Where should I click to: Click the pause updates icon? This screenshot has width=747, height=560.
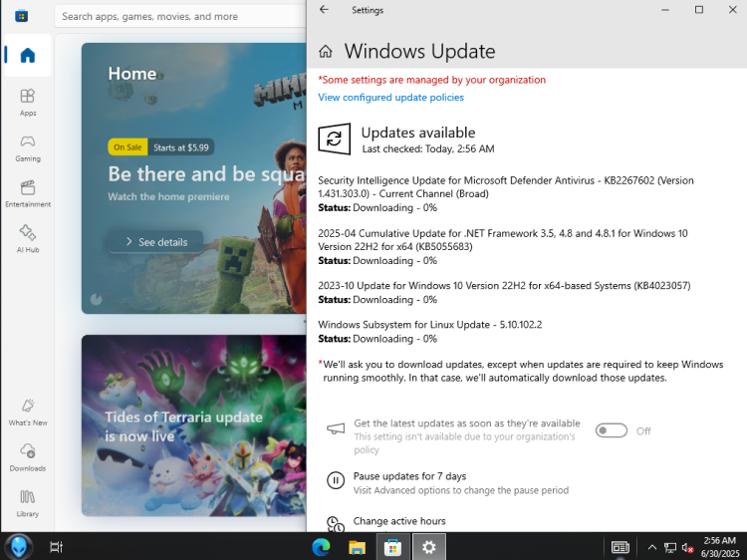(336, 480)
